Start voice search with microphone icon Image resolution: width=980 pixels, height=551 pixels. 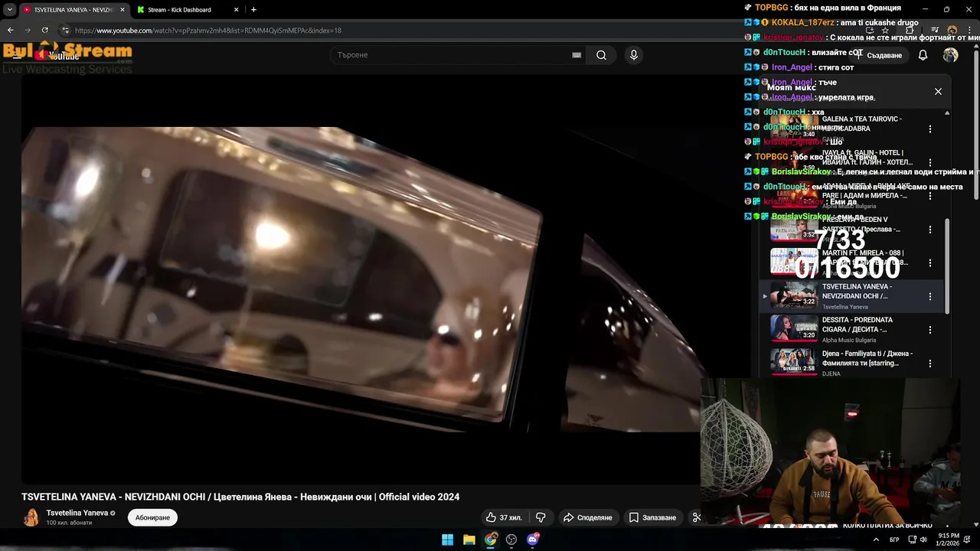click(x=633, y=55)
